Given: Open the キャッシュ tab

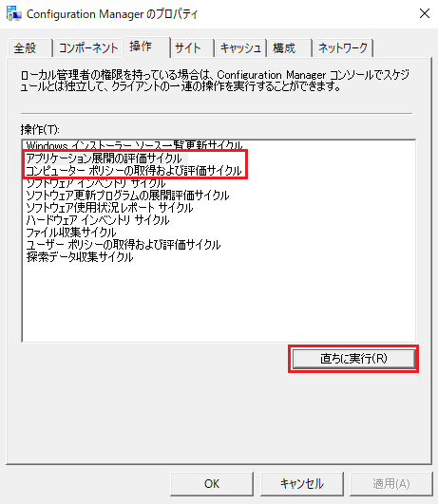Looking at the screenshot, I should point(240,48).
